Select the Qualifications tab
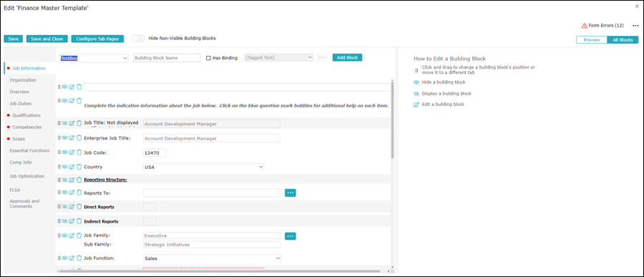644x277 pixels. 26,115
